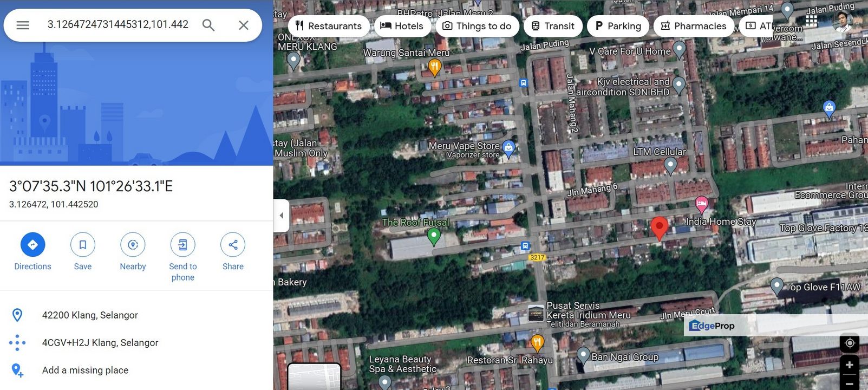The width and height of the screenshot is (868, 390).
Task: Click the Leyana Beauty Spa & Aesthetic label
Action: point(402,364)
